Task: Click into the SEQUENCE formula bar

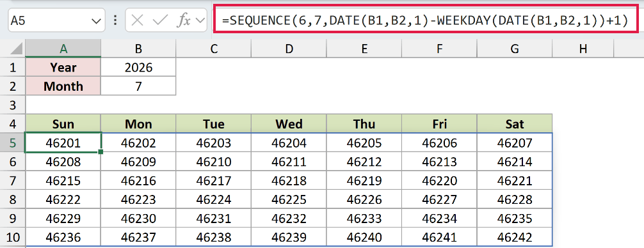Action: (426, 20)
